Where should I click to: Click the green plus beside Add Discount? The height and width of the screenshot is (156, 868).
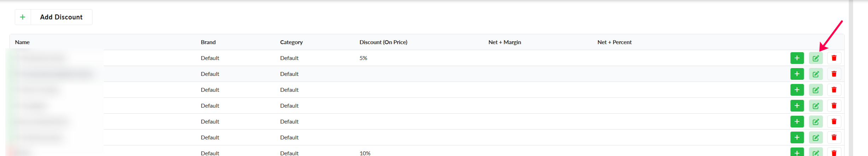[23, 17]
